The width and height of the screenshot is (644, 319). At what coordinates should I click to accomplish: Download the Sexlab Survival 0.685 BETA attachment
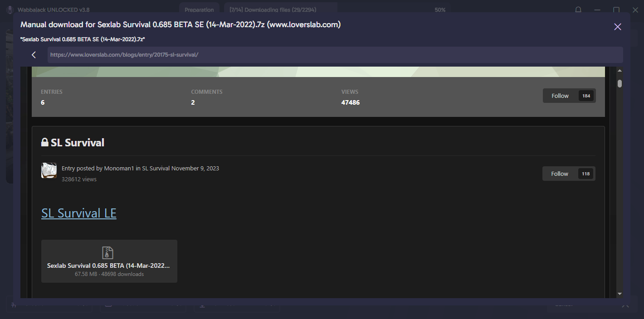click(109, 261)
